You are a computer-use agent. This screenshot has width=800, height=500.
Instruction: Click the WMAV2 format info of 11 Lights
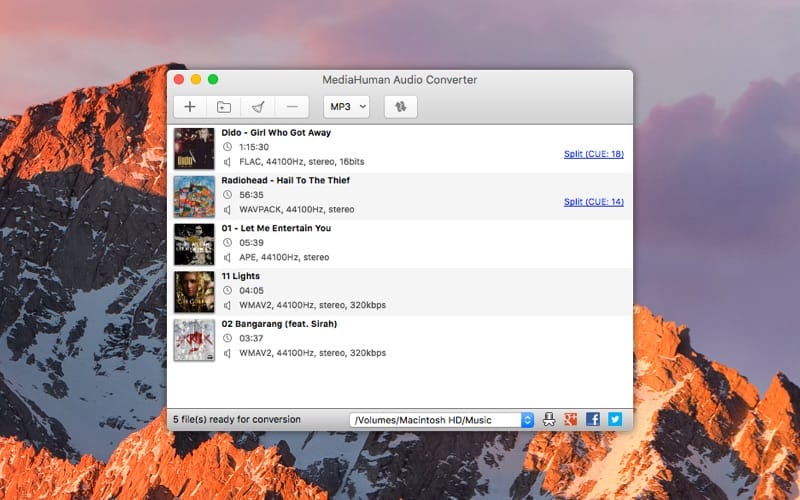pyautogui.click(x=313, y=305)
